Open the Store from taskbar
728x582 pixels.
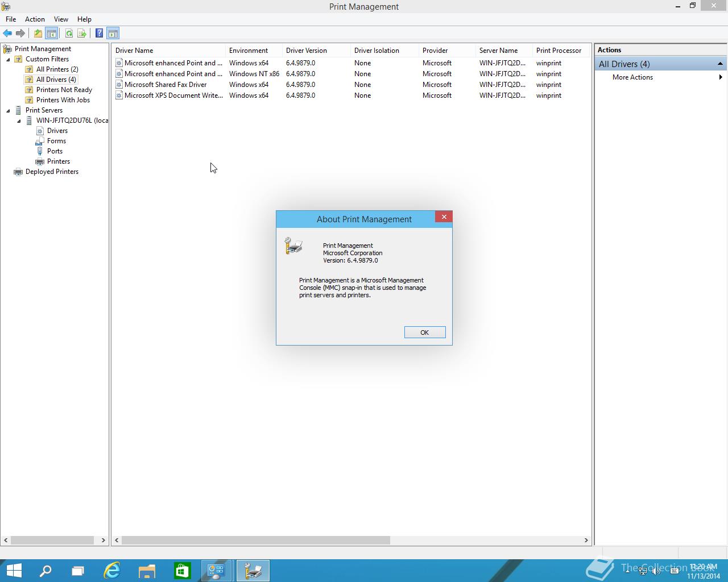(182, 570)
